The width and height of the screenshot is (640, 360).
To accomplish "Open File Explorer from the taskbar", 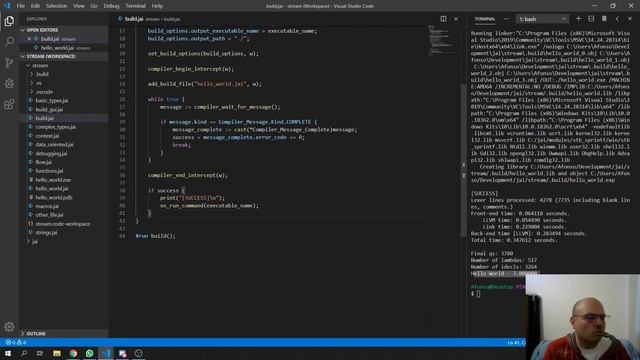I will (57, 353).
